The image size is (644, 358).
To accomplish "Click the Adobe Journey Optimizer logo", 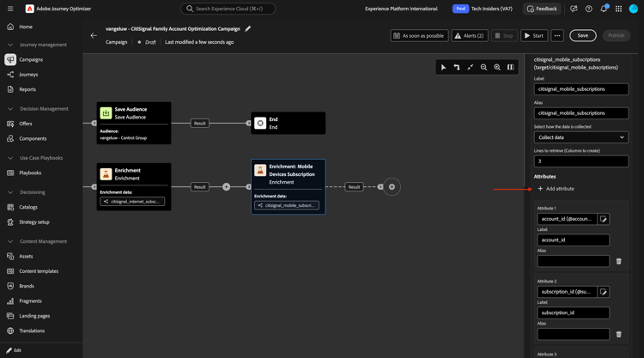I will click(x=29, y=9).
